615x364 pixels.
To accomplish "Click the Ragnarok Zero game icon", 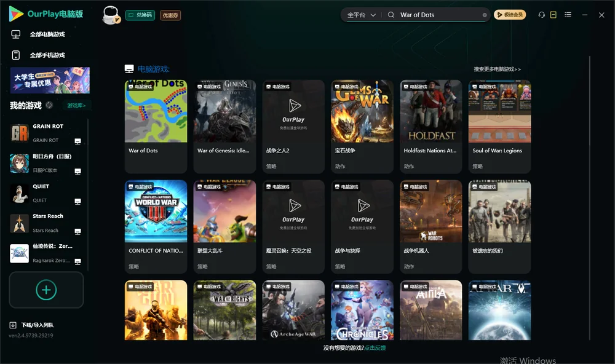I will point(19,253).
